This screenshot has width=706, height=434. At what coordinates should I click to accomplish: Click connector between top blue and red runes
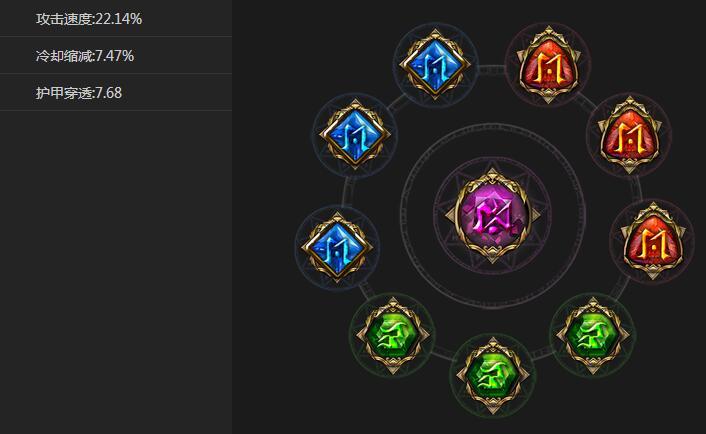click(491, 70)
